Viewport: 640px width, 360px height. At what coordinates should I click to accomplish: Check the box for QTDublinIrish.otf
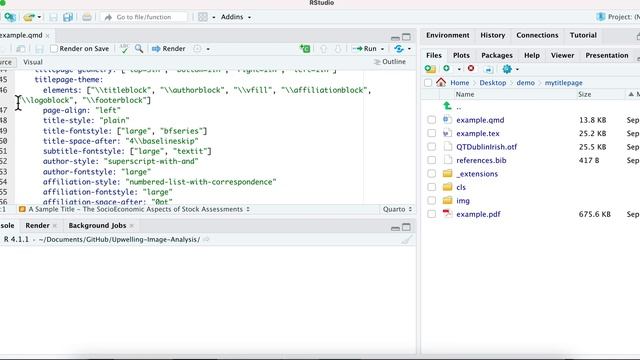431,147
